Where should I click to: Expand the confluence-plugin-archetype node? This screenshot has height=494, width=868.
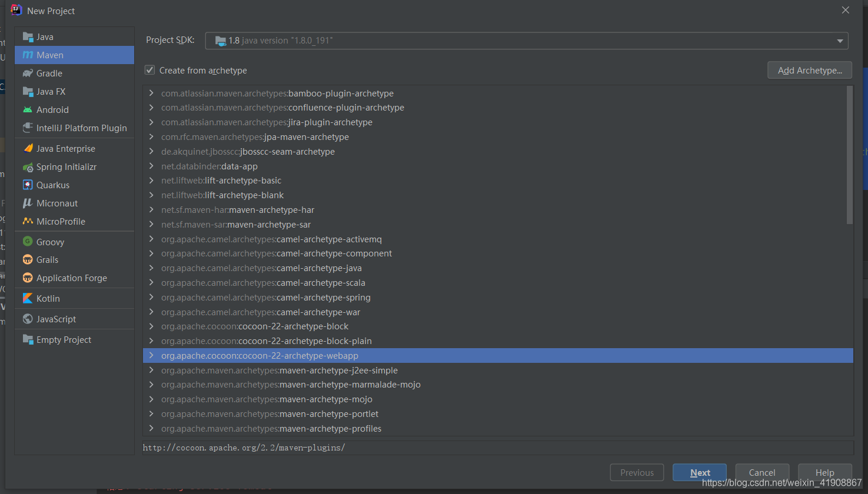pos(151,108)
